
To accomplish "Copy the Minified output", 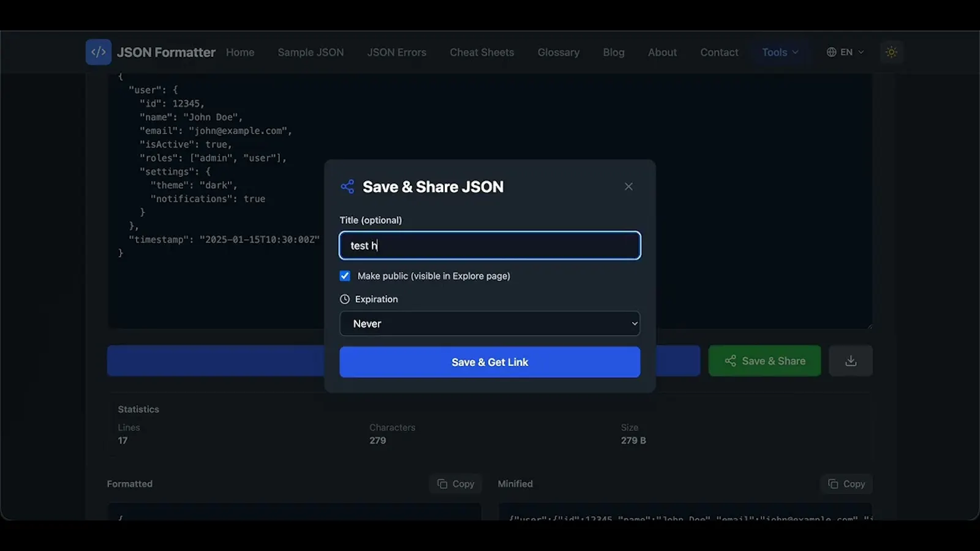I will pyautogui.click(x=846, y=484).
